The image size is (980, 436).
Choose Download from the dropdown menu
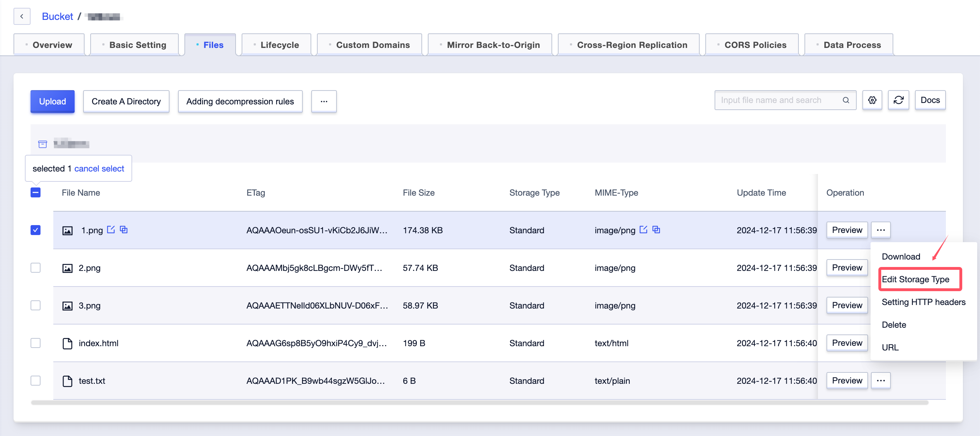(x=901, y=257)
